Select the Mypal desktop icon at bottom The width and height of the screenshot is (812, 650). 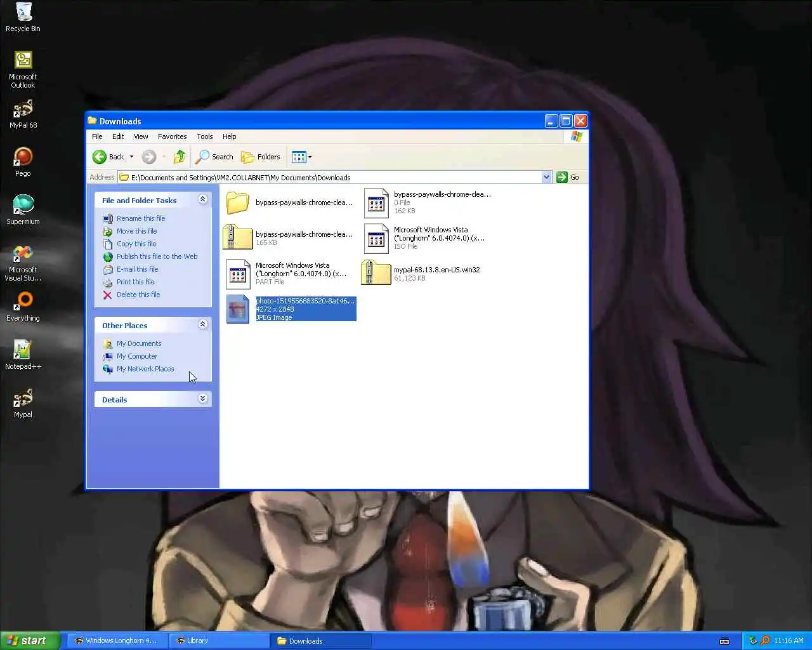tap(23, 403)
